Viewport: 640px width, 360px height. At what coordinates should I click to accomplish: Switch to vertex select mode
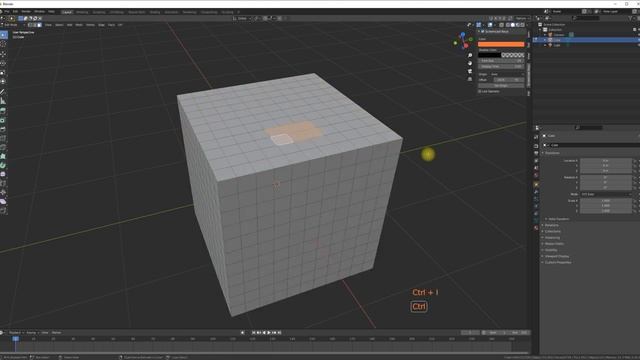click(x=30, y=25)
